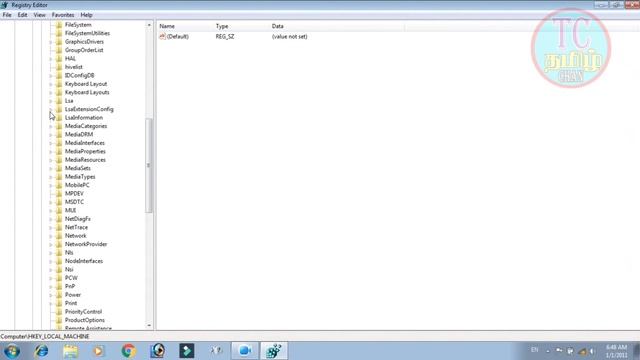
Task: Select the MediaDRM folder icon
Action: pos(59,134)
